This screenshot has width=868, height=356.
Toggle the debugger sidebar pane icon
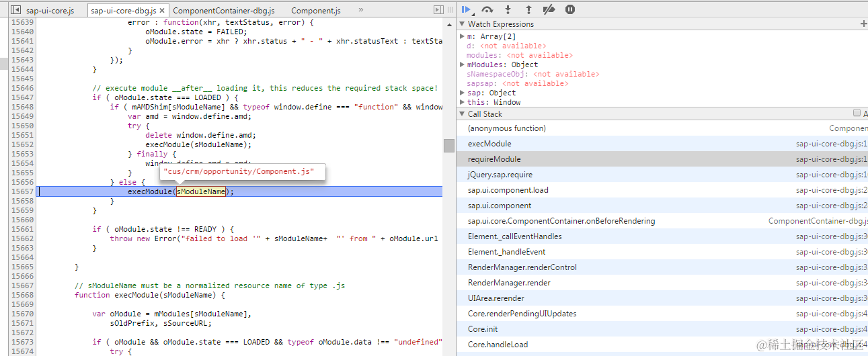(x=438, y=10)
